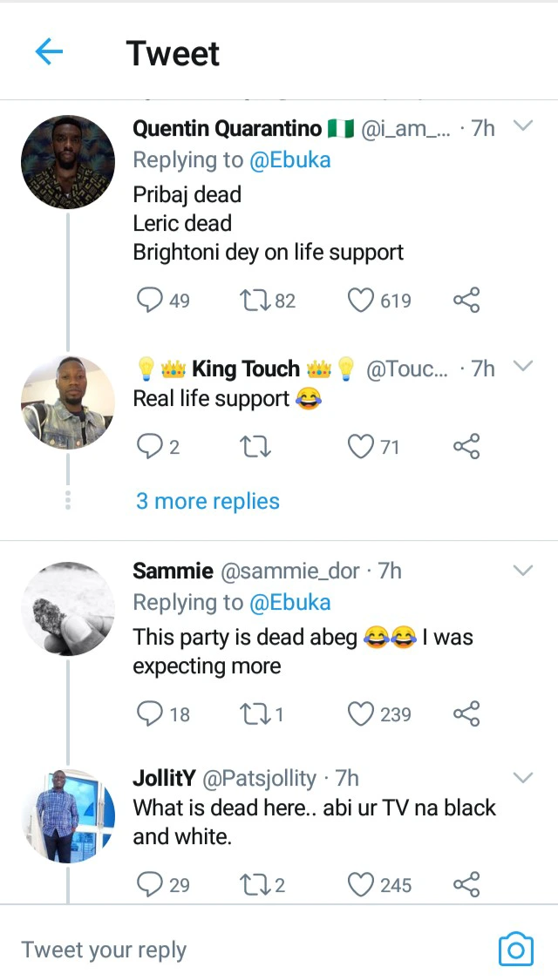The image size is (558, 980).
Task: Reply to Sammie's tweet
Action: (150, 714)
